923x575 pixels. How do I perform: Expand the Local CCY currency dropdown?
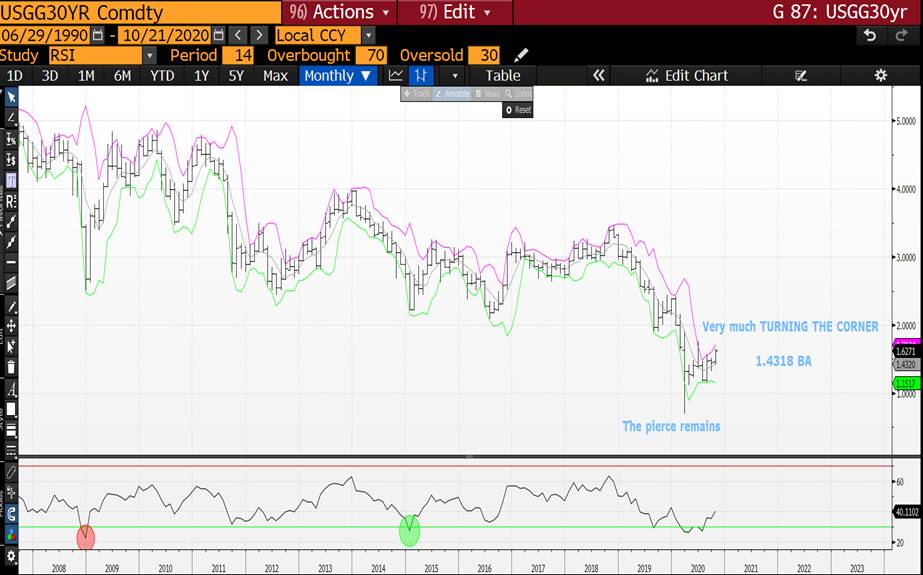tap(368, 35)
